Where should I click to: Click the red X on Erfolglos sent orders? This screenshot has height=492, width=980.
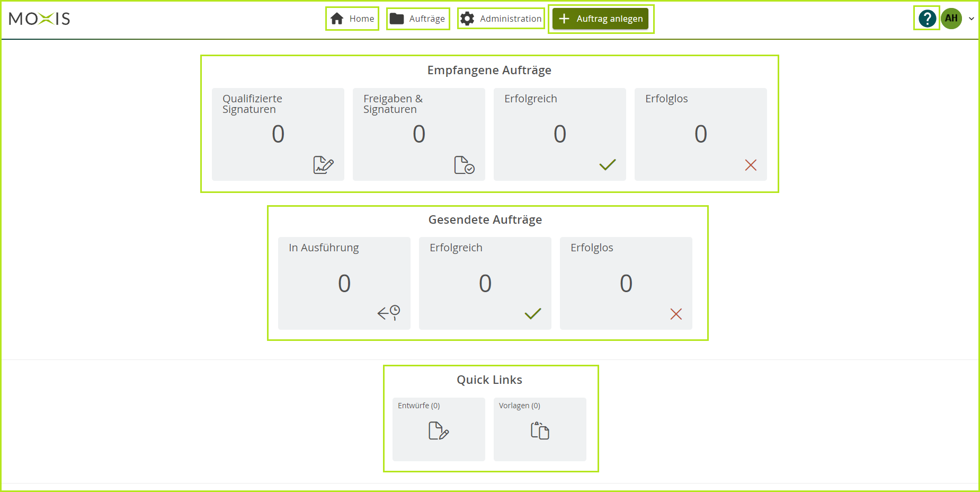(676, 314)
